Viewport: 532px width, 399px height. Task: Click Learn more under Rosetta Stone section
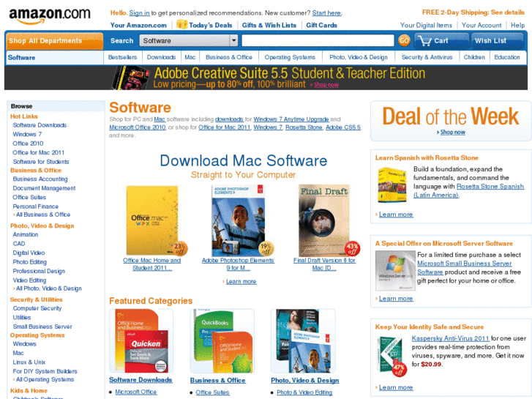(396, 215)
